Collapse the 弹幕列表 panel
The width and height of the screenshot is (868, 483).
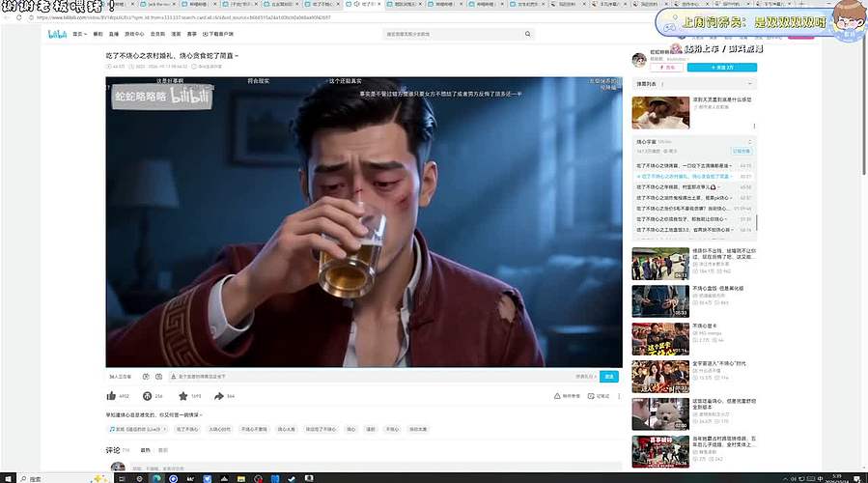pos(750,84)
